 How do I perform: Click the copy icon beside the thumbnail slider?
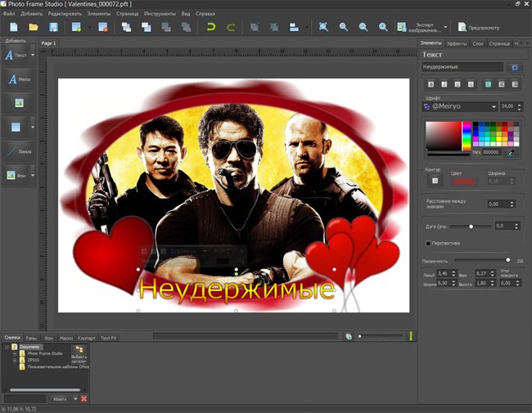349,336
